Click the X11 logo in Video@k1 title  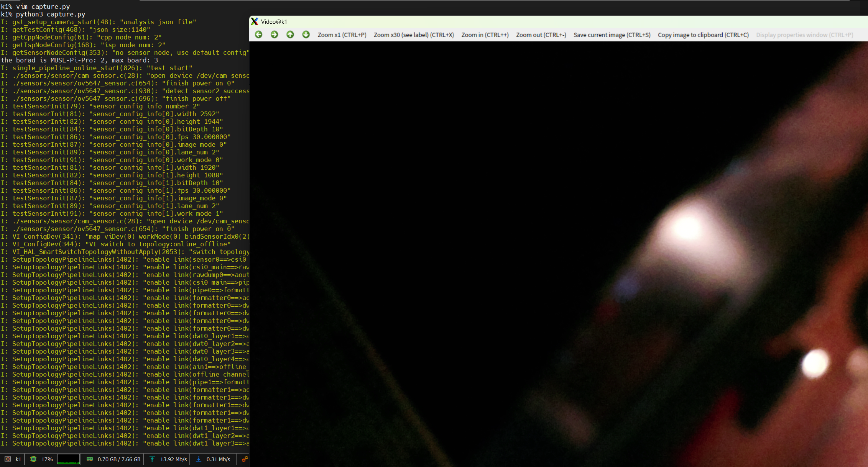tap(255, 21)
